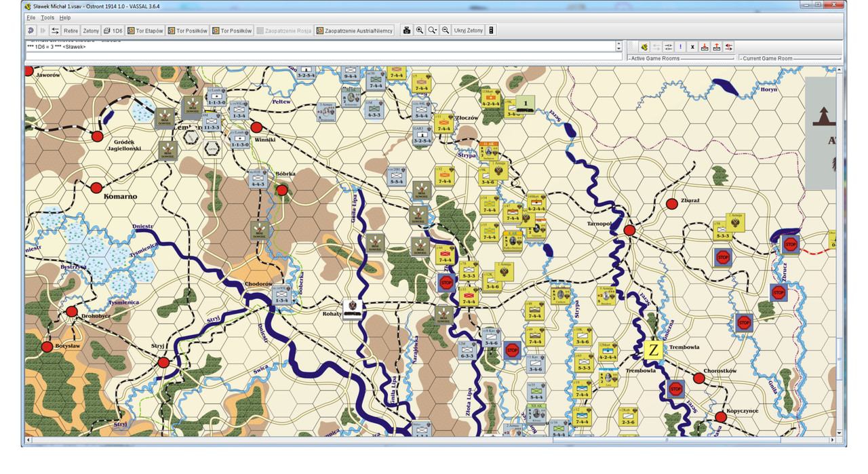
Task: Click the Borysław city red dot
Action: tap(47, 347)
